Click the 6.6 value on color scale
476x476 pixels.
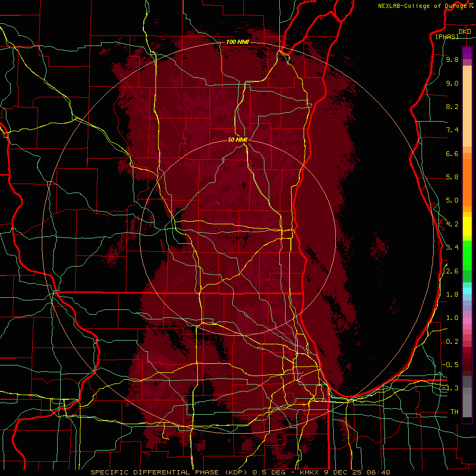tap(452, 153)
